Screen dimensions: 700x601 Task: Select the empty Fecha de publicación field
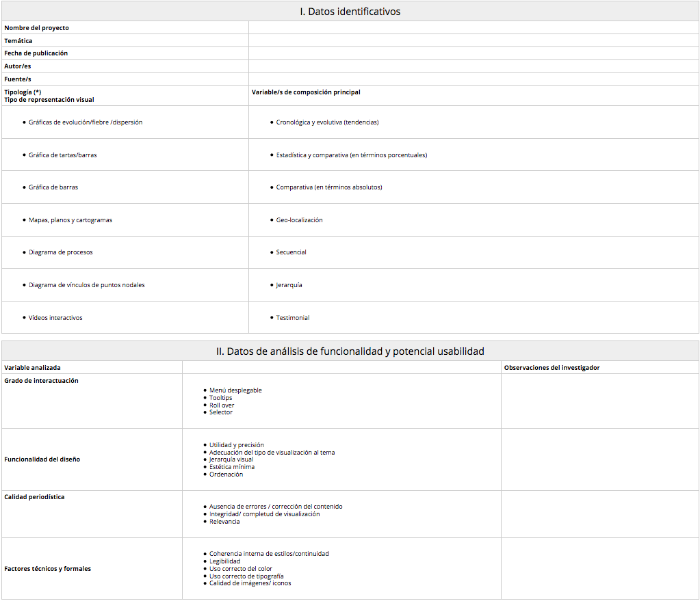tap(474, 53)
